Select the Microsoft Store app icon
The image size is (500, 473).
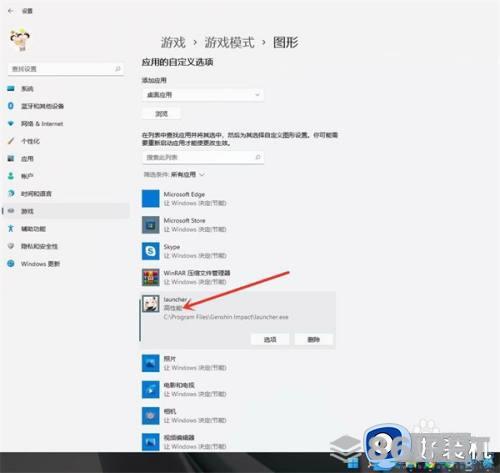point(151,225)
